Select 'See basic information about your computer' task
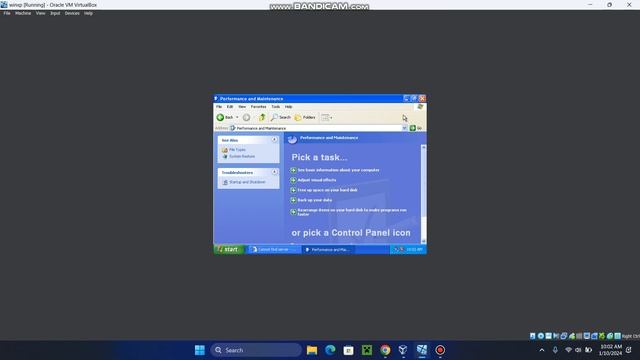The height and width of the screenshot is (360, 640). pos(338,170)
